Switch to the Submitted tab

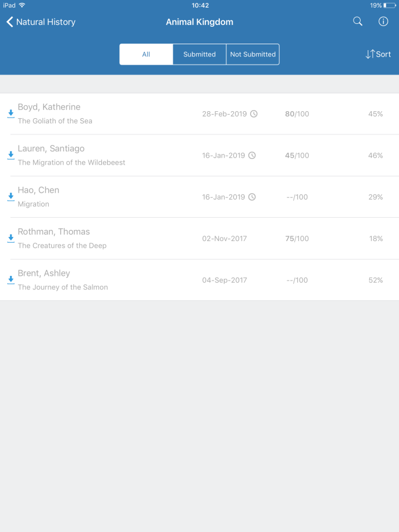tap(199, 54)
